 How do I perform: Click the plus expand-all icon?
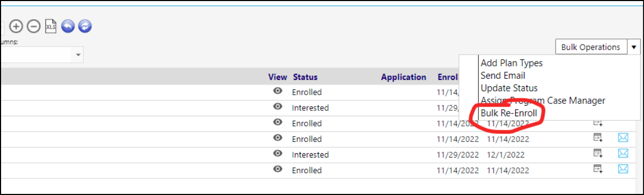pyautogui.click(x=17, y=26)
